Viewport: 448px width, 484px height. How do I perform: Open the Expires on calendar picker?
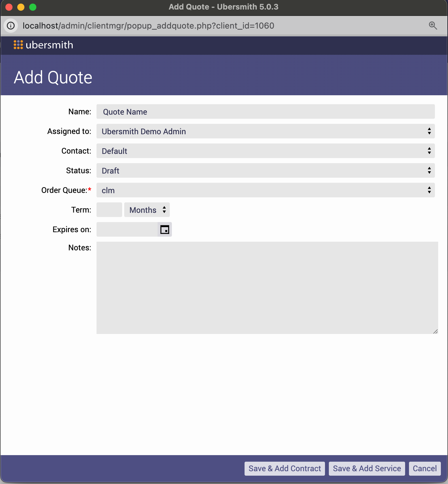coord(165,229)
